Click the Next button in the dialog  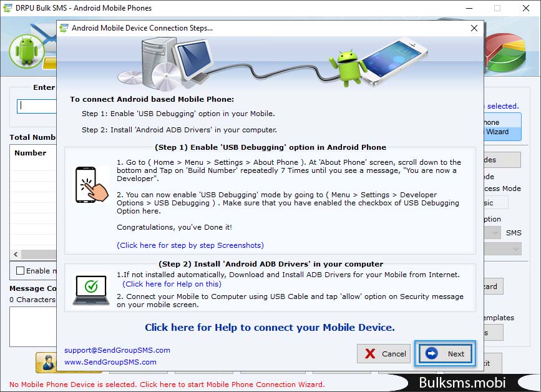click(445, 353)
